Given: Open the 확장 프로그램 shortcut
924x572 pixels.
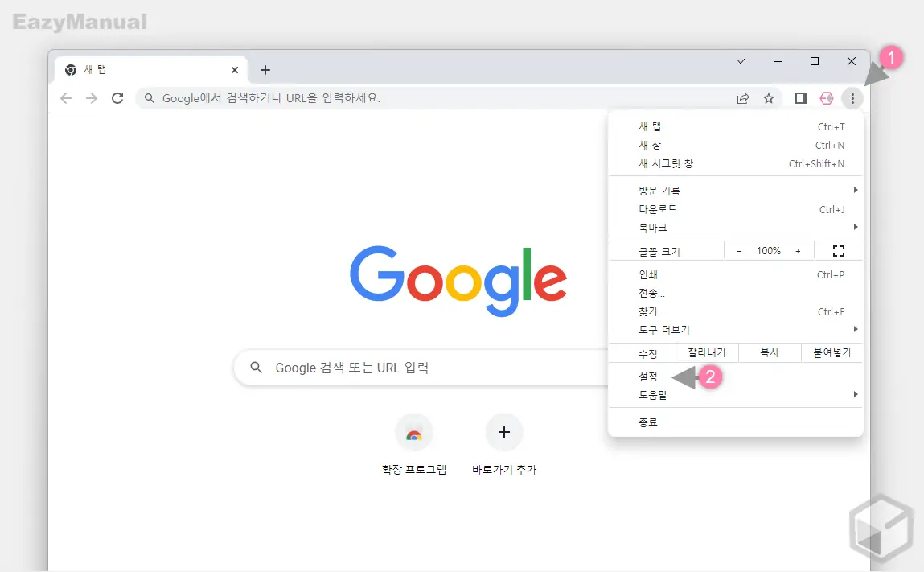Looking at the screenshot, I should point(413,445).
